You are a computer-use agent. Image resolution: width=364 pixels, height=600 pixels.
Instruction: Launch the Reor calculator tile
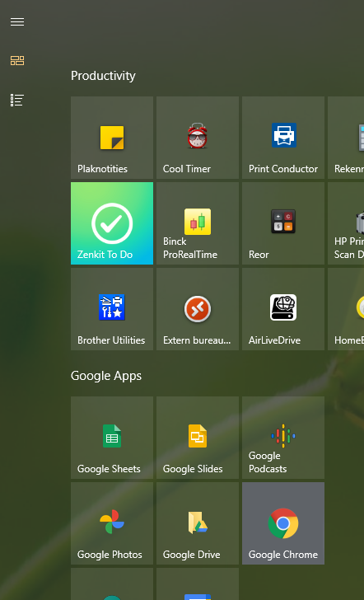click(283, 223)
